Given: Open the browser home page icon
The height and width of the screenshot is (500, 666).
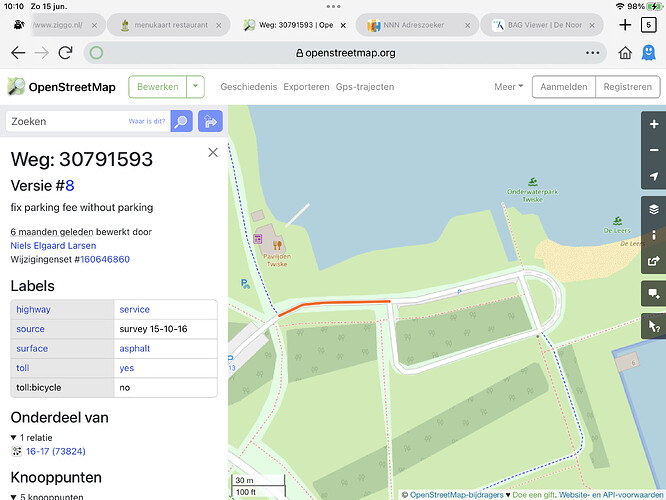Looking at the screenshot, I should 625,53.
